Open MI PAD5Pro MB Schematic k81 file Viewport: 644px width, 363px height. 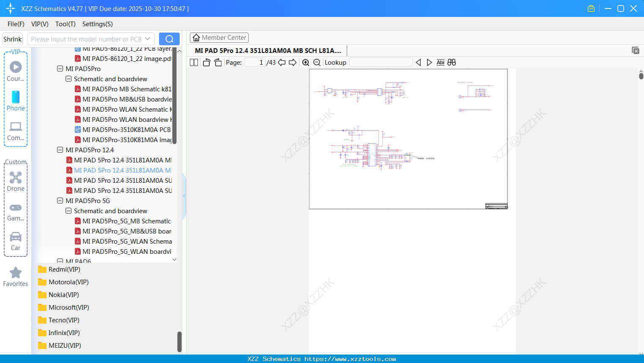point(123,89)
